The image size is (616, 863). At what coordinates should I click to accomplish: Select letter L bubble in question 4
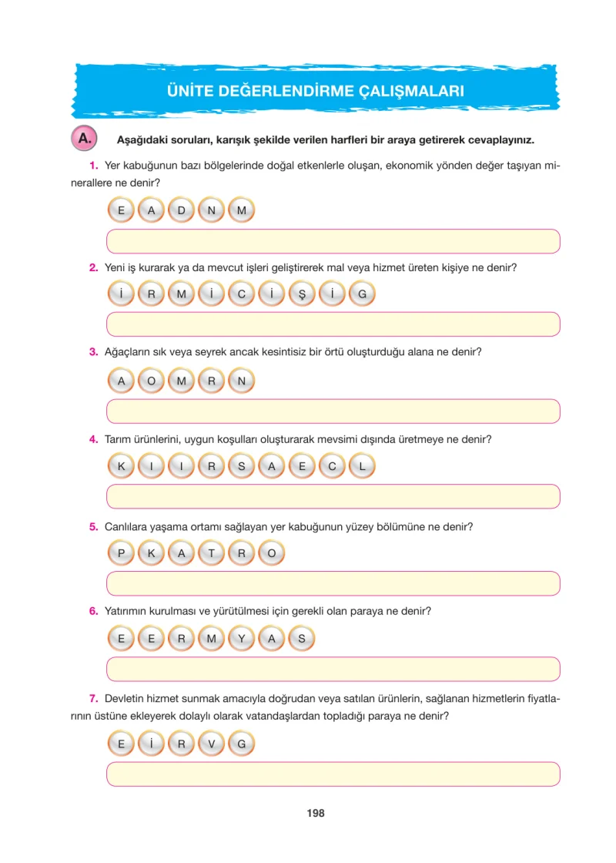[362, 466]
